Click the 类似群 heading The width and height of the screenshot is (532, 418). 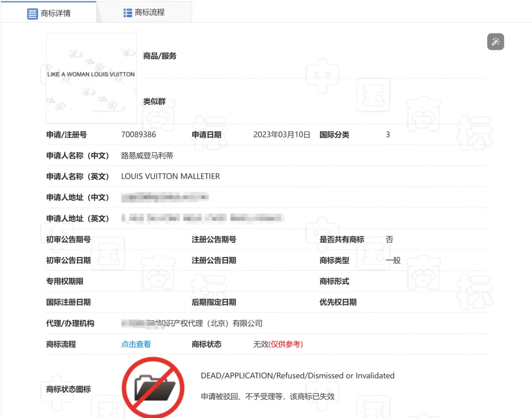(154, 101)
